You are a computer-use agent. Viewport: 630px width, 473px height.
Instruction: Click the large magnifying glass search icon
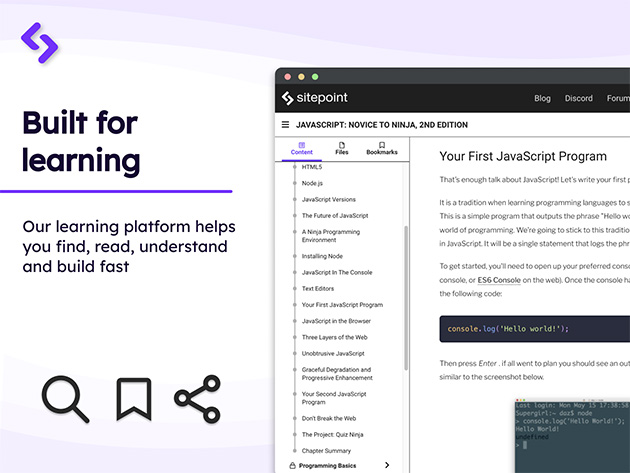point(65,399)
